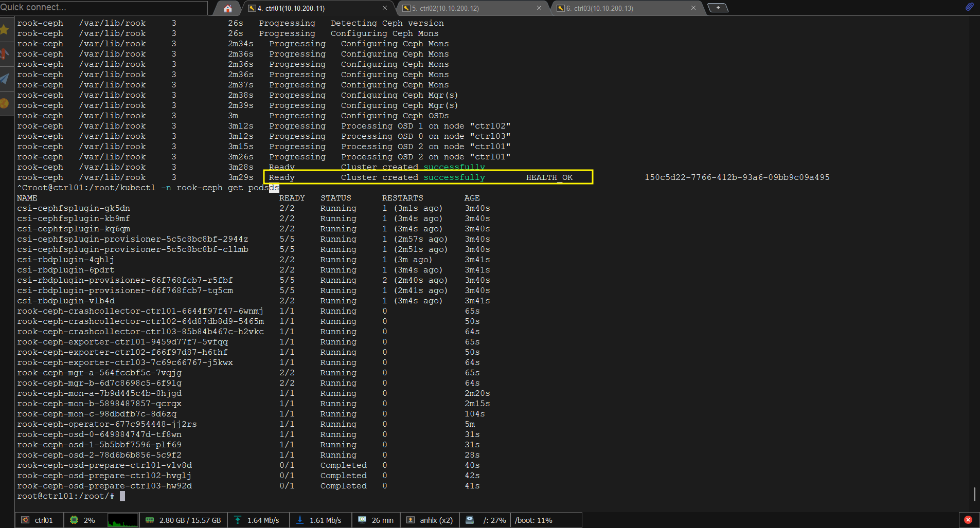Screen dimensions: 980x528
Task: Click the CPU chip icon showing 2%
Action: coord(74,520)
